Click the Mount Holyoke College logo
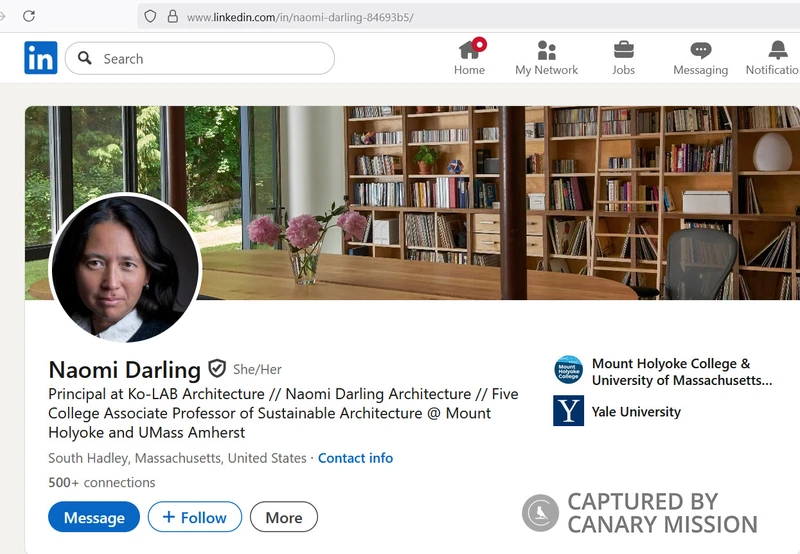Image resolution: width=800 pixels, height=554 pixels. coord(568,370)
